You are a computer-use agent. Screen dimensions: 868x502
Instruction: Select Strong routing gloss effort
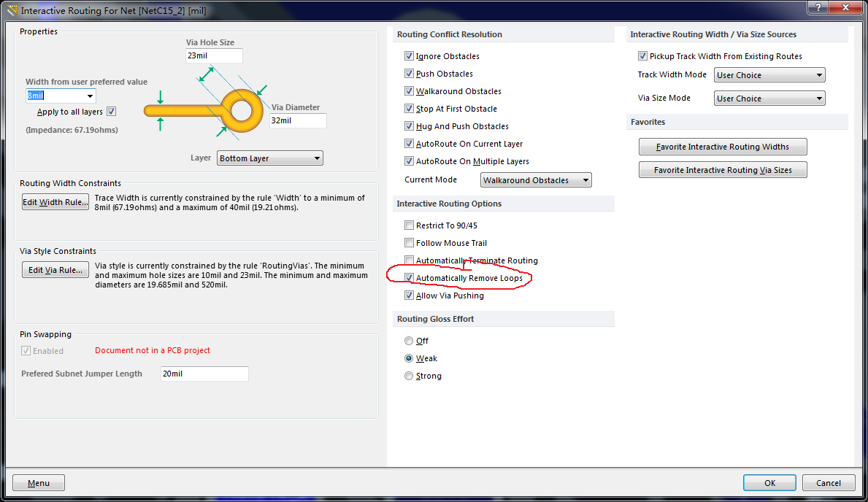[409, 376]
